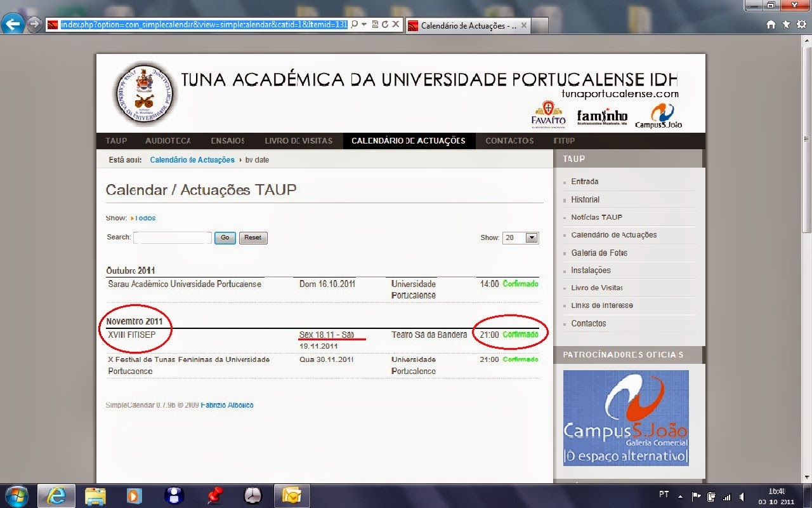
Task: Open Historial in the sidebar
Action: point(585,199)
